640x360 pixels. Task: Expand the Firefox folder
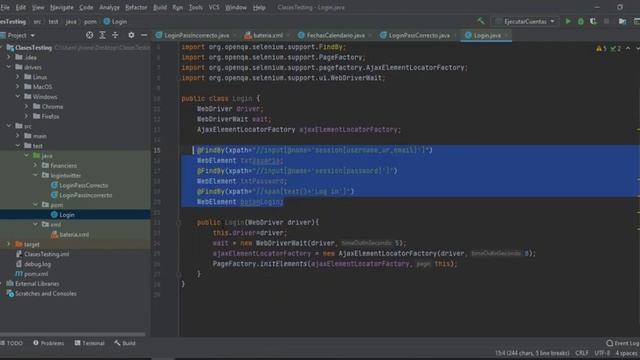click(27, 116)
